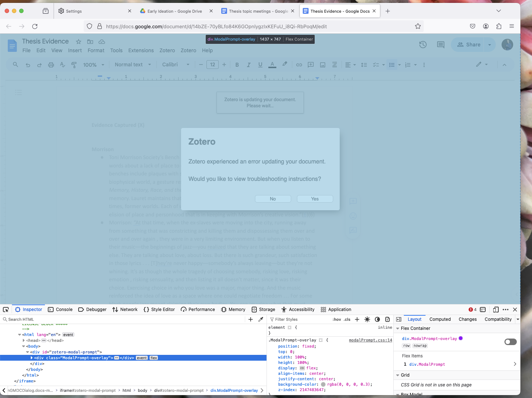The height and width of the screenshot is (398, 532).
Task: Switch to Computed sidebar tab
Action: click(x=440, y=319)
